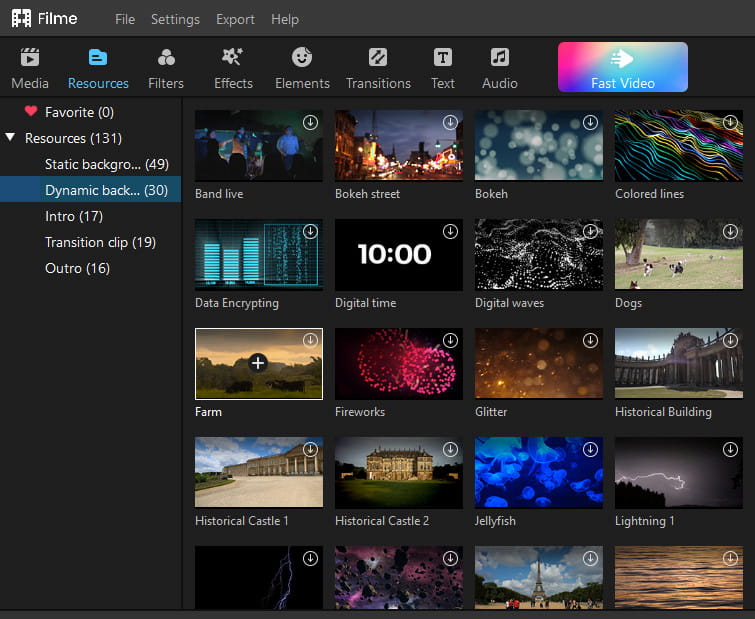This screenshot has width=755, height=619.
Task: Select Static background category
Action: (x=106, y=164)
